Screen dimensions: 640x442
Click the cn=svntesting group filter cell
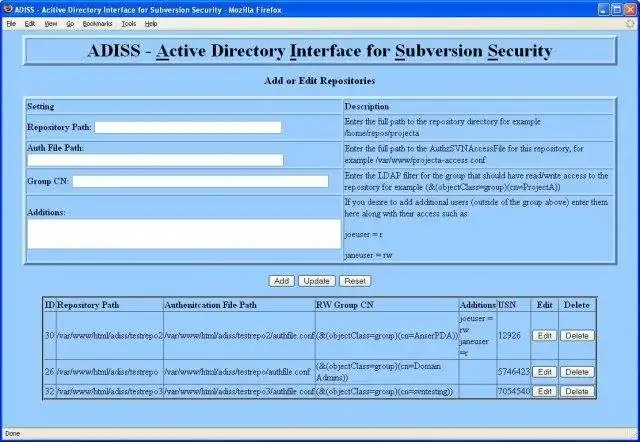(387, 391)
